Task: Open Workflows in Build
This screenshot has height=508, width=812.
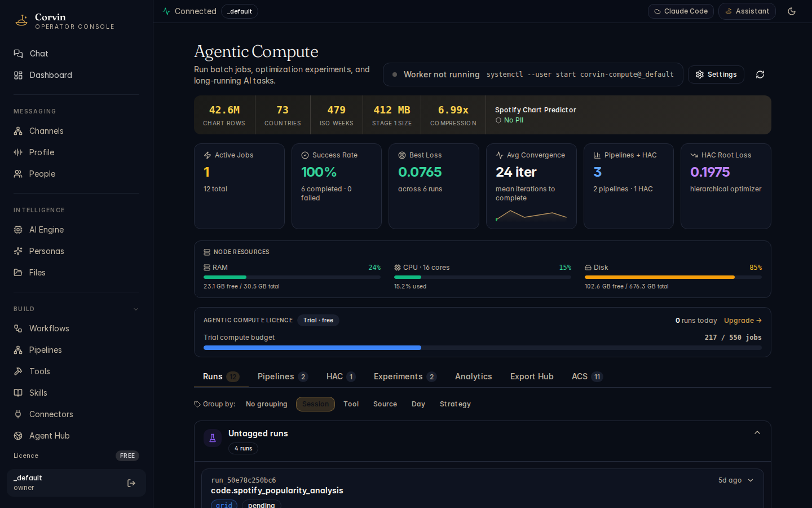Action: pyautogui.click(x=76, y=329)
